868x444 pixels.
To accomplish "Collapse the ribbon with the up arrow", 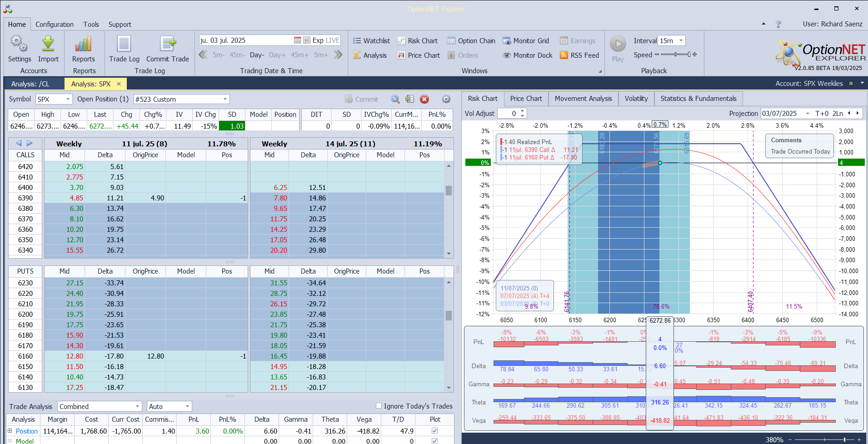I will point(763,24).
